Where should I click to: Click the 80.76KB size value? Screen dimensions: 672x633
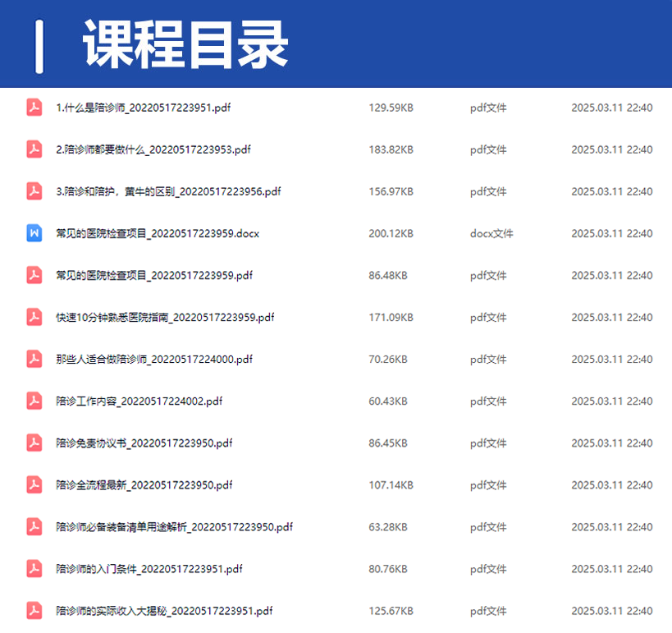tap(388, 569)
